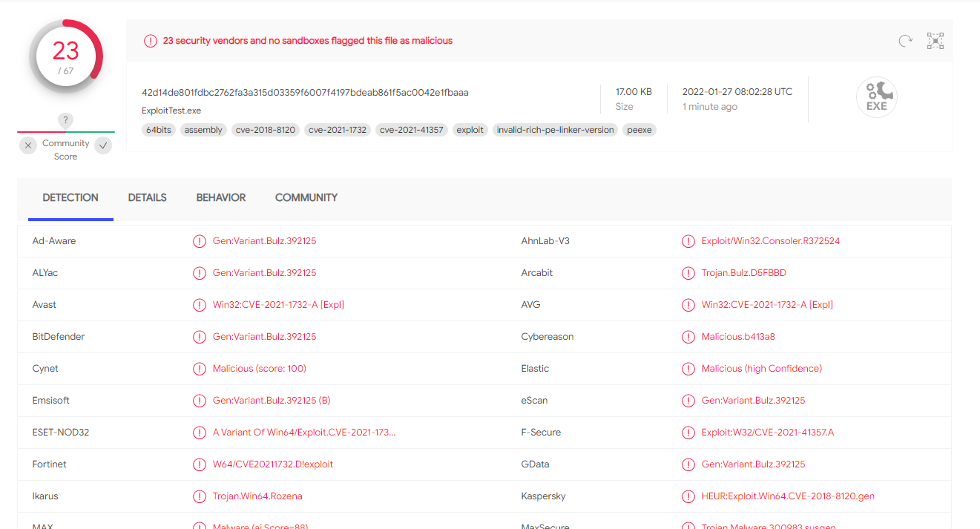Open the similarity graph icon
Screen dimensions: 980x529
[935, 41]
